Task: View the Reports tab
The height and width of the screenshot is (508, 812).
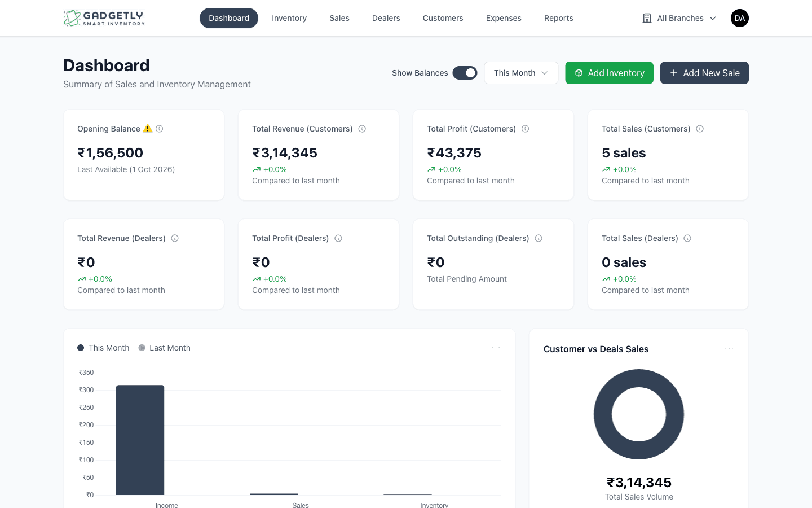Action: click(x=559, y=18)
